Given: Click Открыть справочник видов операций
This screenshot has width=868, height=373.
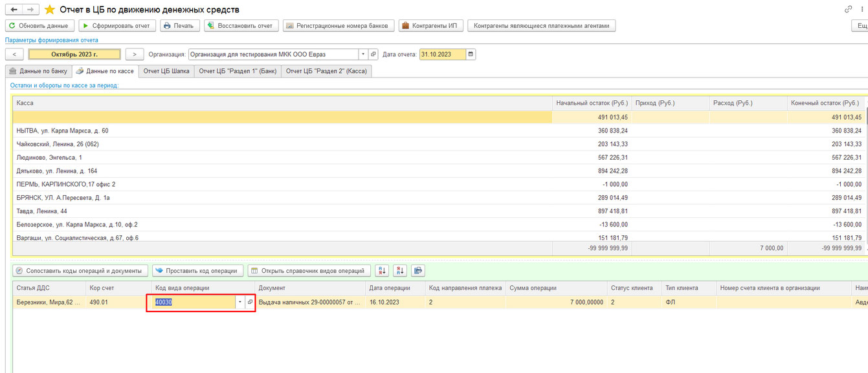Looking at the screenshot, I should 309,271.
